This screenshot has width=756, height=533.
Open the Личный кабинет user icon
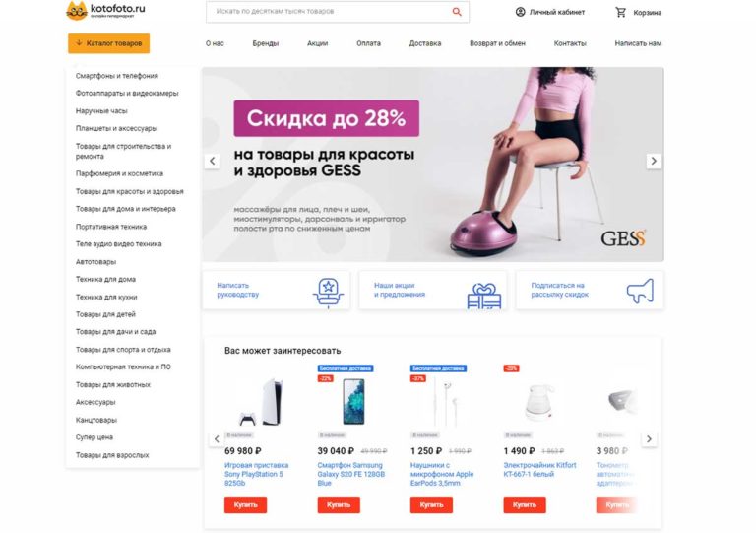click(520, 12)
